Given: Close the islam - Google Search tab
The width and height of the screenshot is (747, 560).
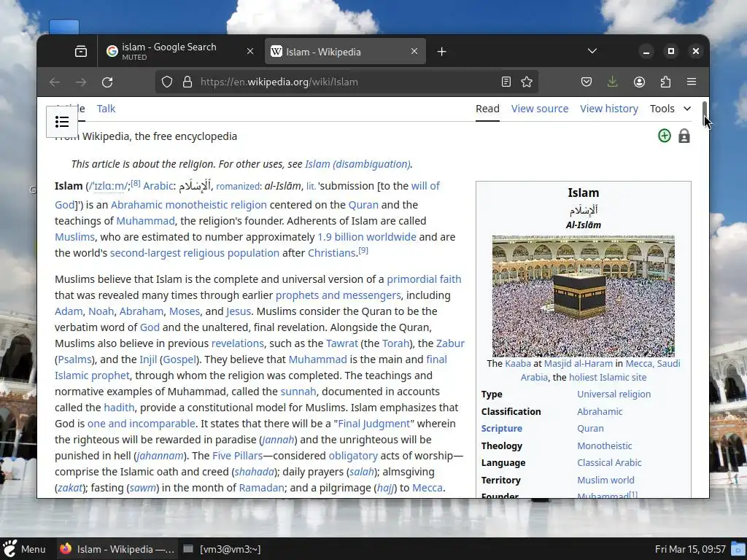Looking at the screenshot, I should tap(250, 52).
